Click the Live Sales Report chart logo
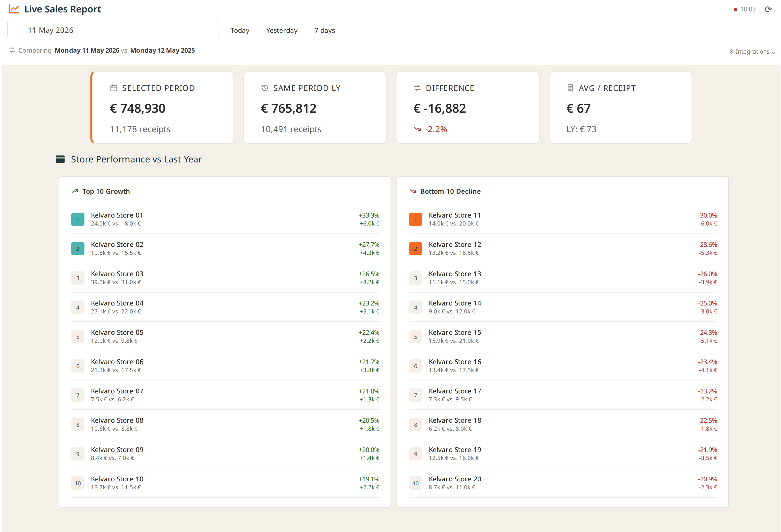 (x=14, y=9)
